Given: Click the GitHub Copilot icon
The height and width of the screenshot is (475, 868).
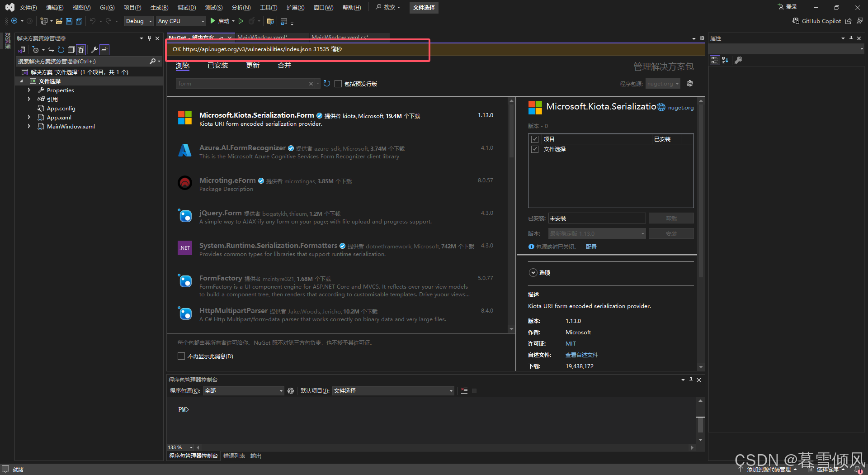Looking at the screenshot, I should tap(796, 21).
